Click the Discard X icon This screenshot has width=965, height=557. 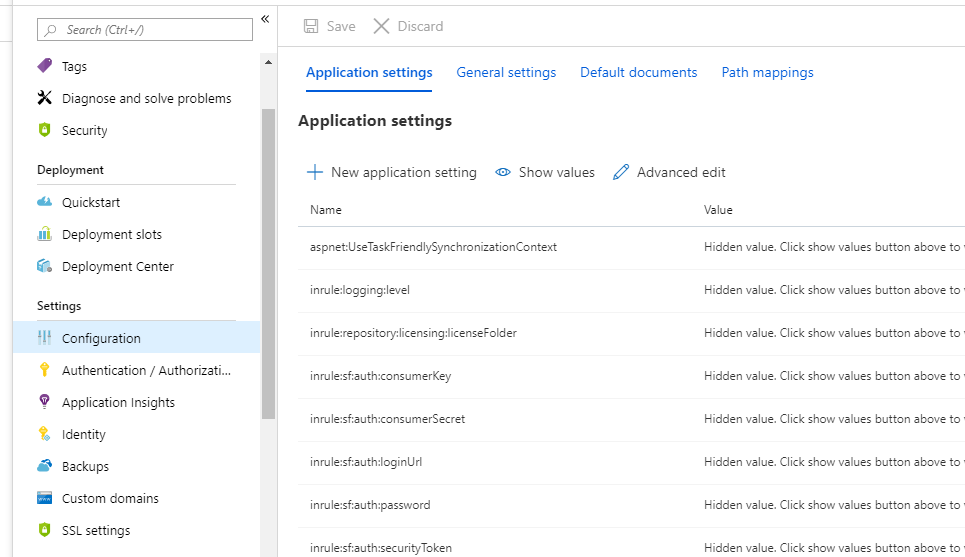(382, 26)
